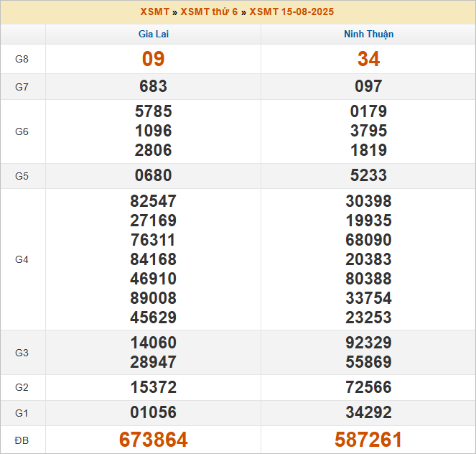Select Gia Lai special prize 673864
The image size is (476, 454).
point(154,440)
